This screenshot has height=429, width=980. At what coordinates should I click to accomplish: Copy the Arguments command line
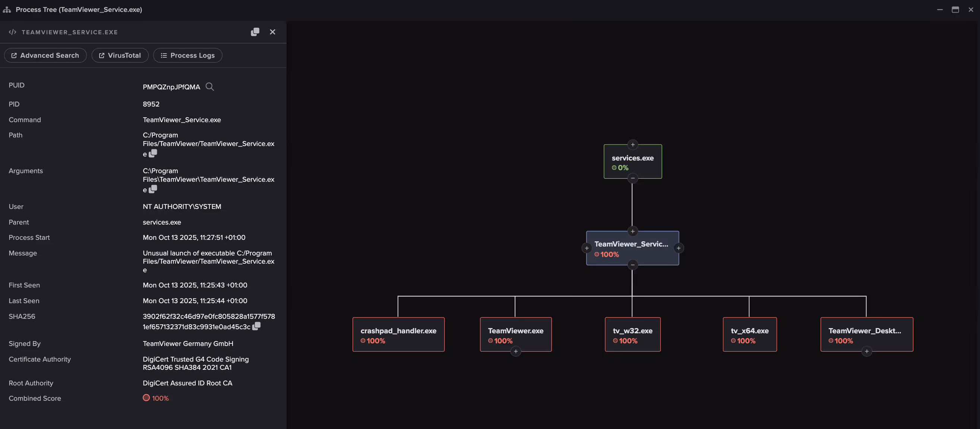pyautogui.click(x=152, y=189)
